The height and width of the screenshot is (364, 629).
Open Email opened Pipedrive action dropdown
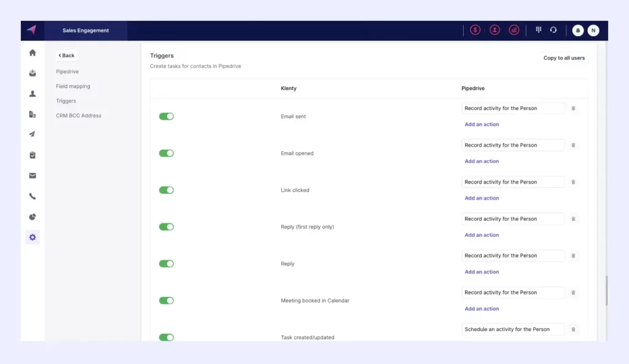click(x=513, y=145)
